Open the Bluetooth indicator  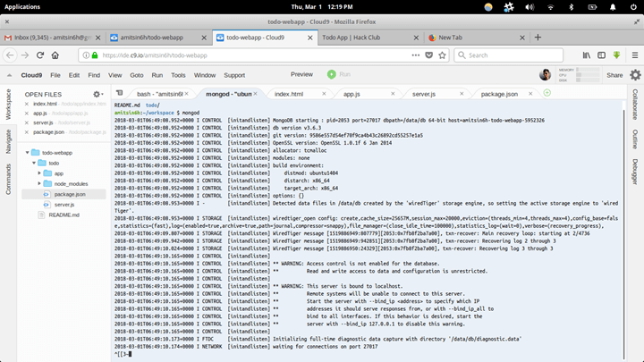tap(572, 7)
